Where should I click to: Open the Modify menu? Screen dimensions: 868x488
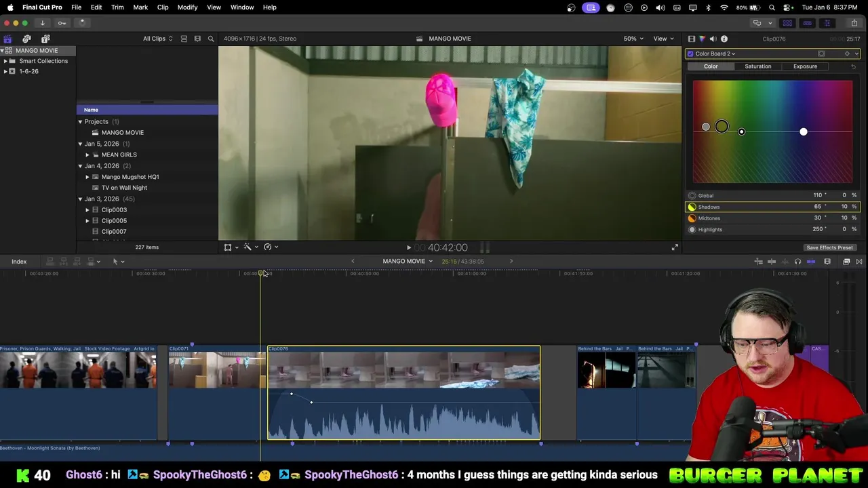point(187,7)
